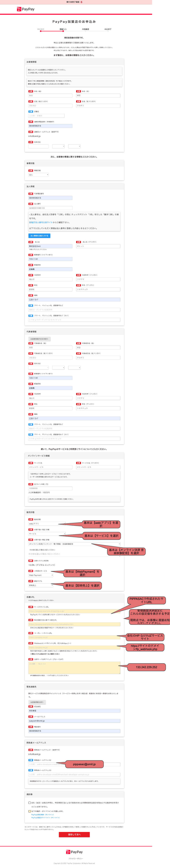The width and height of the screenshot is (170, 868).
Task: Click the birth year field in お客様情報
Action: tap(39, 146)
